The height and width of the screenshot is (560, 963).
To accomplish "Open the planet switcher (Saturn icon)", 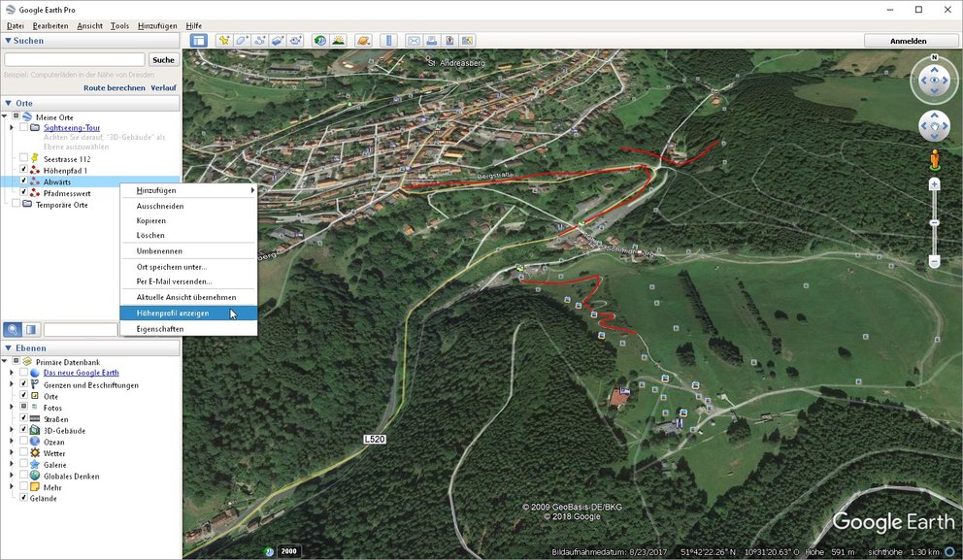I will click(x=364, y=41).
